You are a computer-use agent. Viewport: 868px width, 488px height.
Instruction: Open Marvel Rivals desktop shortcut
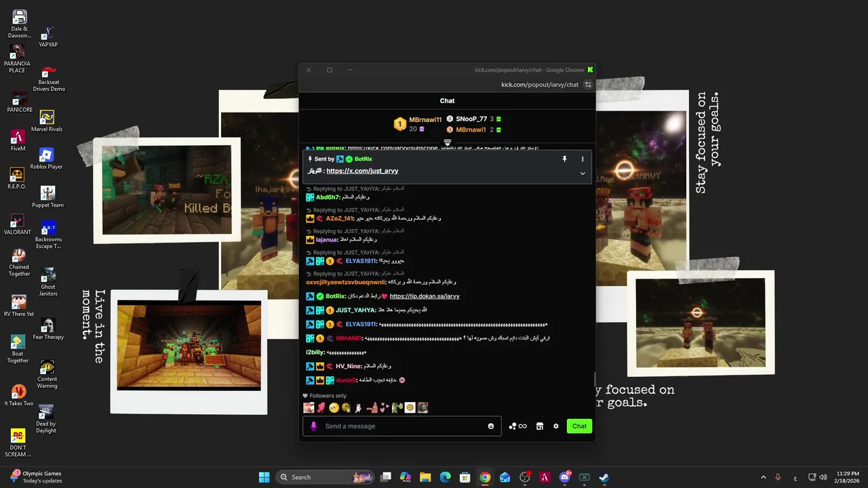tap(47, 121)
